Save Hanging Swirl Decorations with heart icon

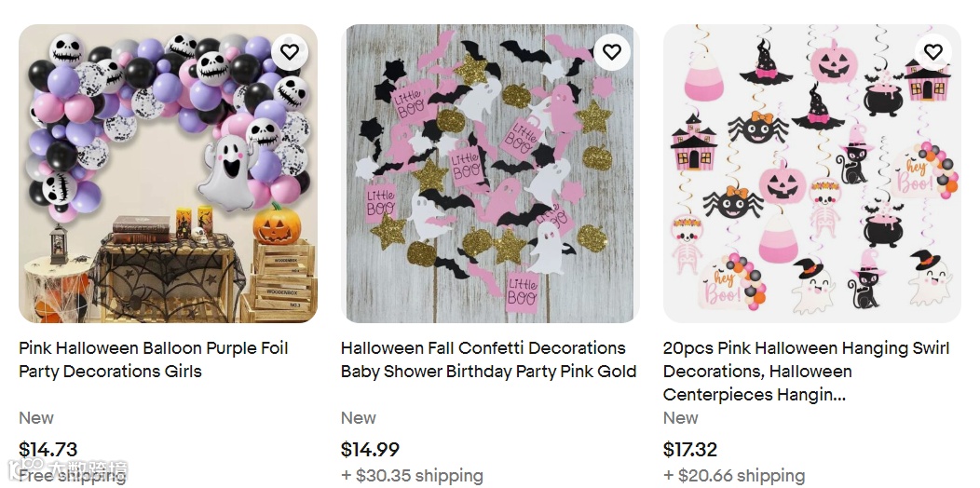[x=933, y=52]
